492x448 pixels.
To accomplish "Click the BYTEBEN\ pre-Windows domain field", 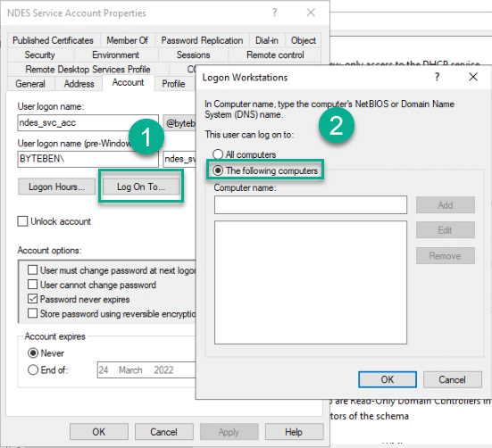I will pyautogui.click(x=88, y=159).
